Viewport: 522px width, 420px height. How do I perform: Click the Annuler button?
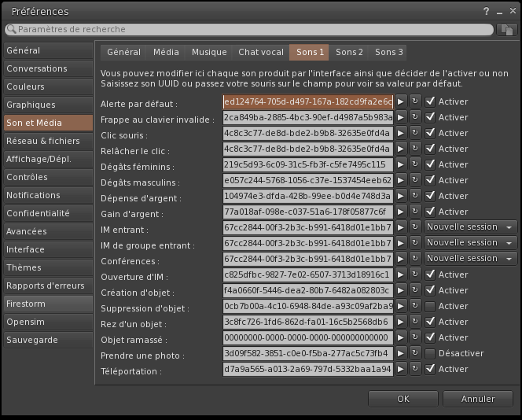coord(477,399)
